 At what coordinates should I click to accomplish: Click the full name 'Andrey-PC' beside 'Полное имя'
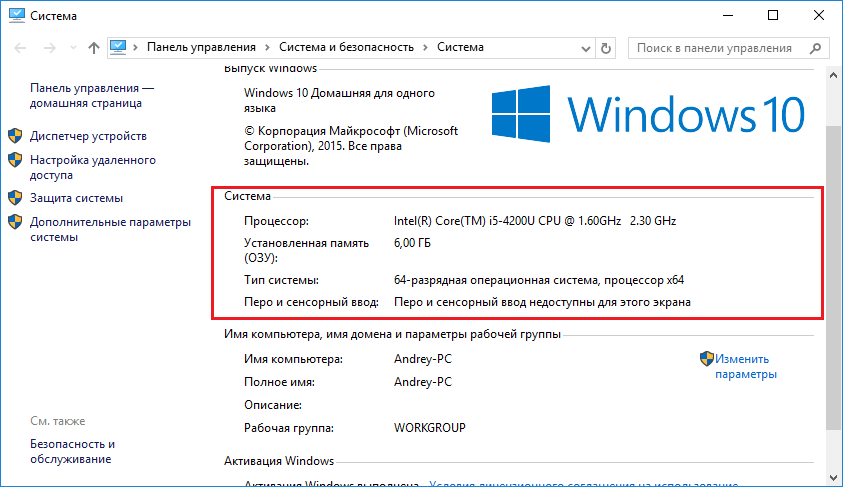tap(423, 382)
